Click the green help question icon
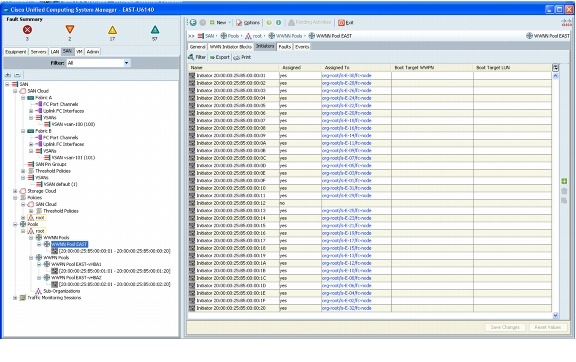 point(269,22)
